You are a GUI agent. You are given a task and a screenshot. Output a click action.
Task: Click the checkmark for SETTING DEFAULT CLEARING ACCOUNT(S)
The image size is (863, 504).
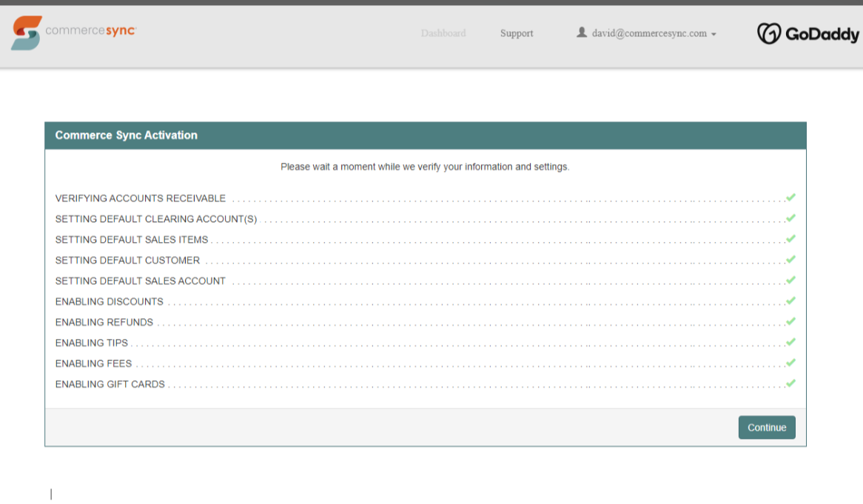790,218
